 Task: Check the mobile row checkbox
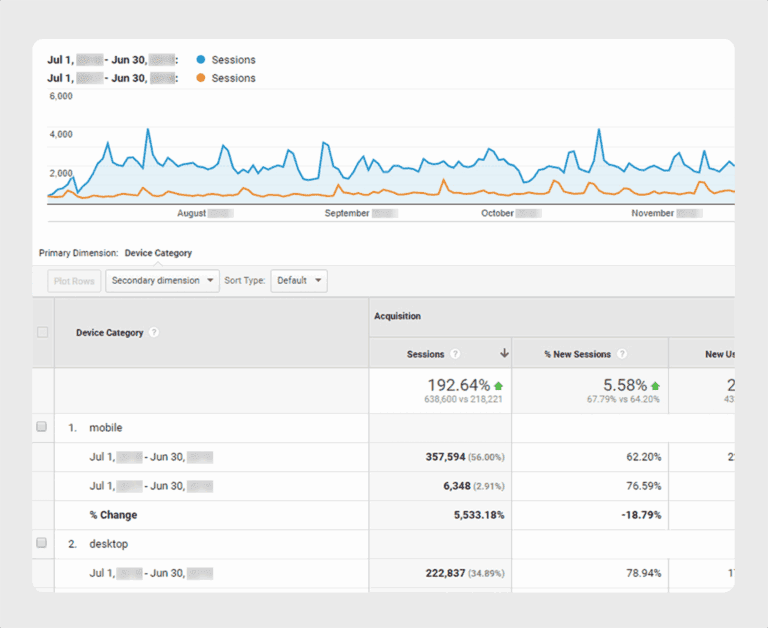tap(42, 427)
